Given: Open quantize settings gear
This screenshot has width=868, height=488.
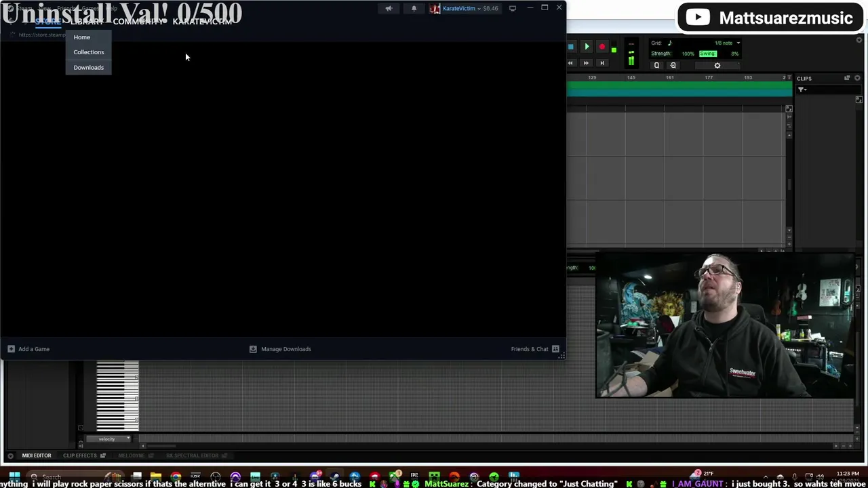Looking at the screenshot, I should (x=717, y=65).
